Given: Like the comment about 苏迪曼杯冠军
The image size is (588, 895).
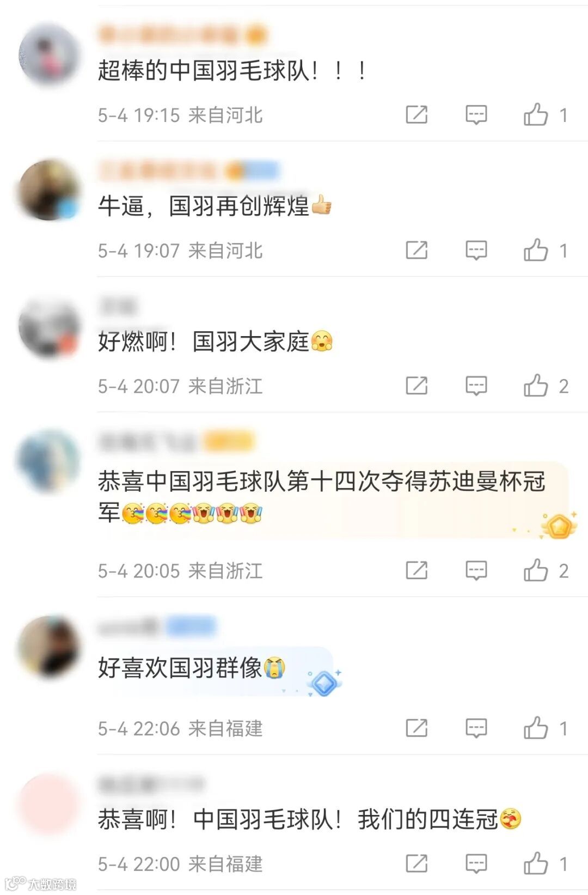Looking at the screenshot, I should click(x=536, y=571).
